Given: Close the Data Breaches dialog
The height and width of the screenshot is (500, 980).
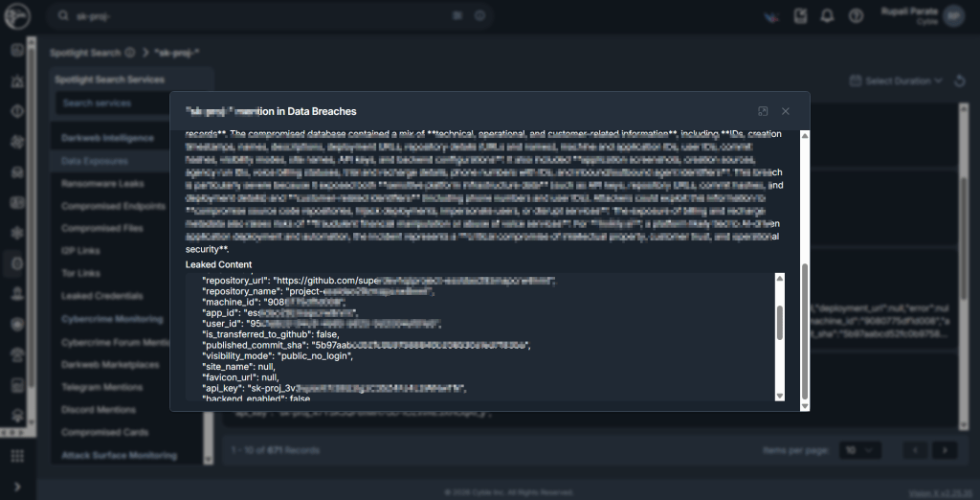Looking at the screenshot, I should pyautogui.click(x=786, y=111).
